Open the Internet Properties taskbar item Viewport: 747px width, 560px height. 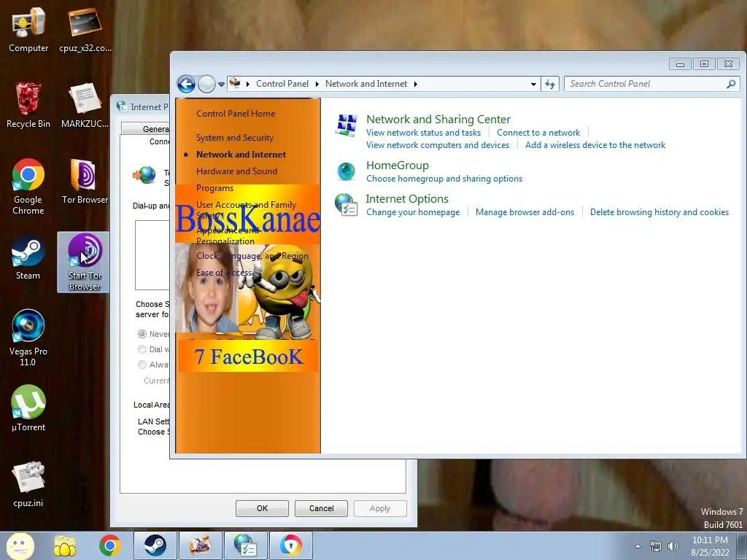point(246,545)
